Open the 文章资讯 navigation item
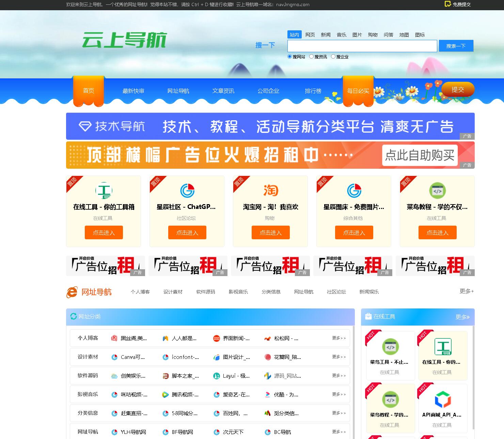Image resolution: width=504 pixels, height=439 pixels. (x=223, y=91)
